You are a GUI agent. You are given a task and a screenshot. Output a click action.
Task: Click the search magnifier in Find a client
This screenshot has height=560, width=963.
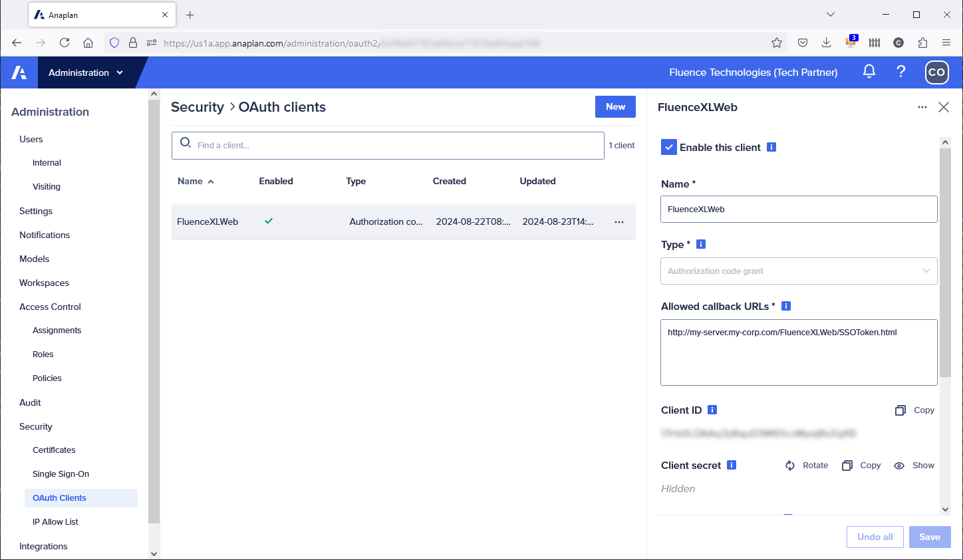(x=186, y=143)
